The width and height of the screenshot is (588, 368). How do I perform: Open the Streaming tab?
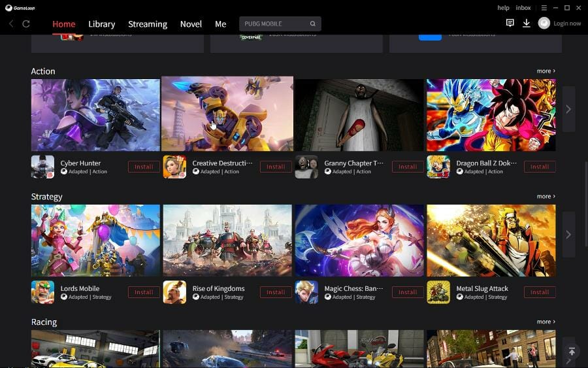[x=148, y=24]
